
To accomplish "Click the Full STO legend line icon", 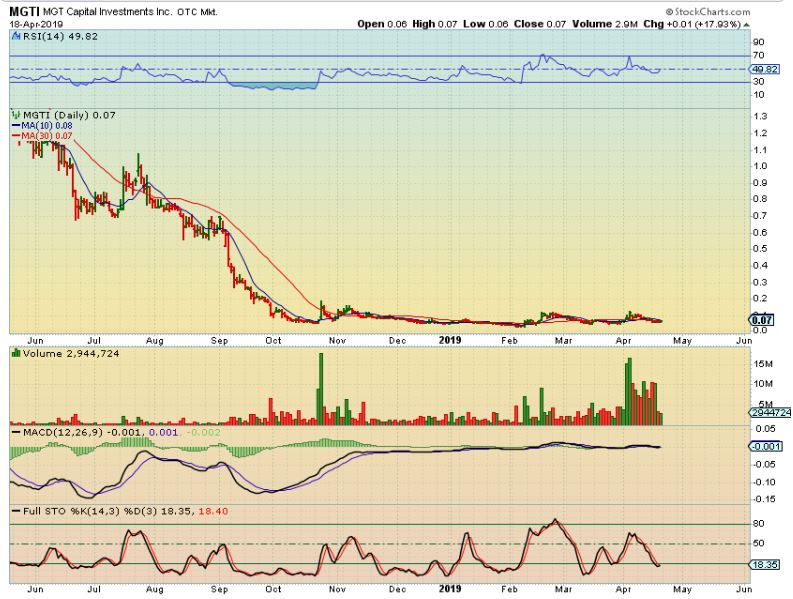I will (x=14, y=511).
